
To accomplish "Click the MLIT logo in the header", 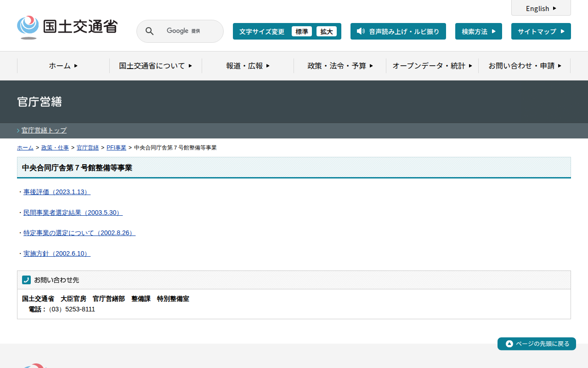I will point(67,27).
